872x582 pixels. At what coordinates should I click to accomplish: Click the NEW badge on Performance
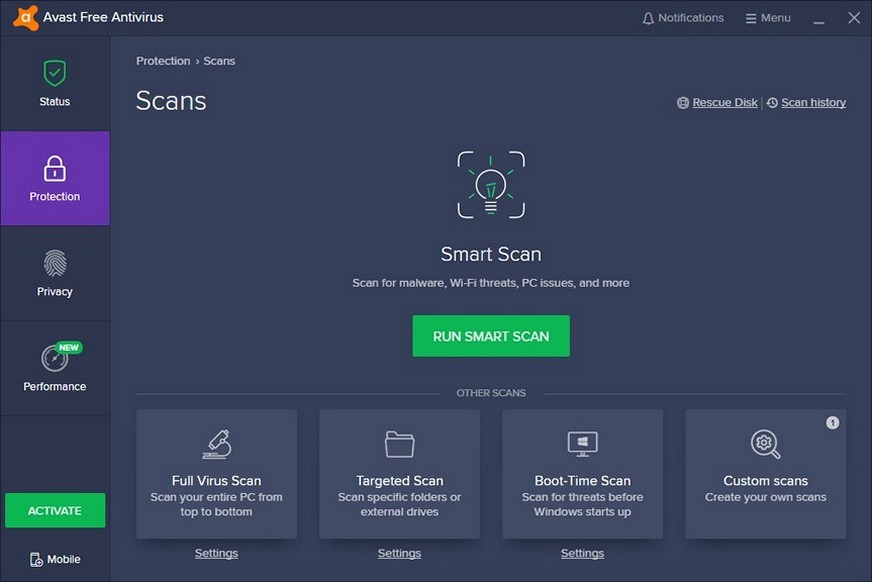pyautogui.click(x=69, y=347)
